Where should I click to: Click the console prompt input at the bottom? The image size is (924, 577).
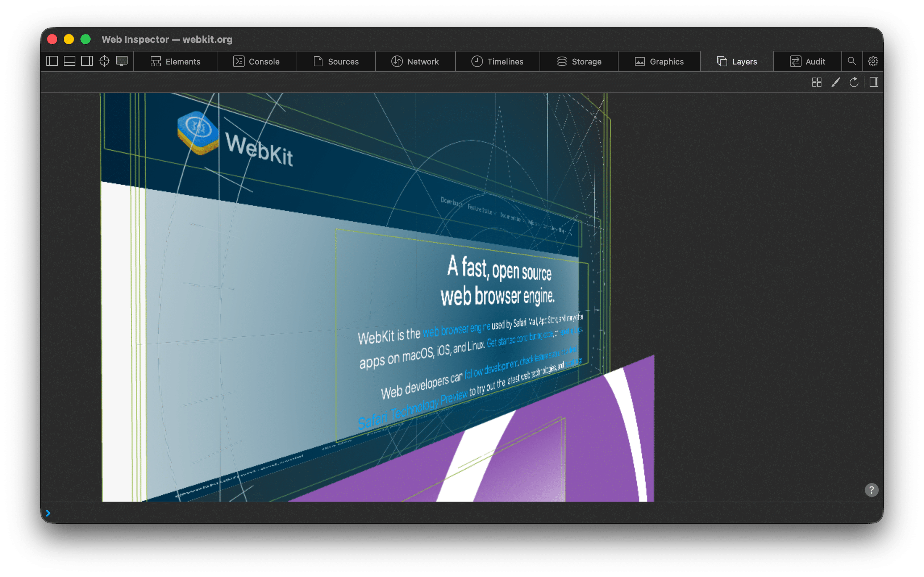click(458, 513)
